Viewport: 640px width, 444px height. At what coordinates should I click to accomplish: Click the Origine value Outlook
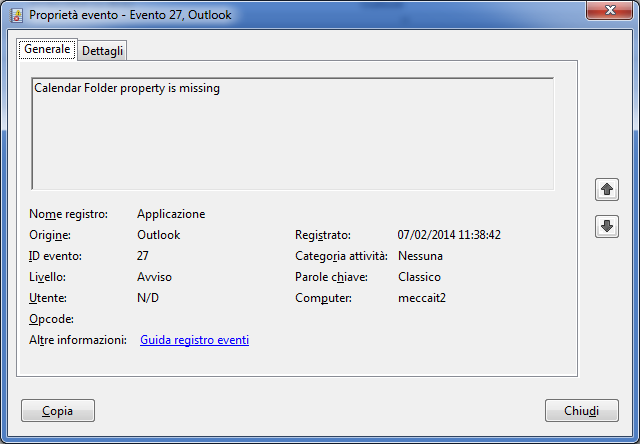coord(158,235)
